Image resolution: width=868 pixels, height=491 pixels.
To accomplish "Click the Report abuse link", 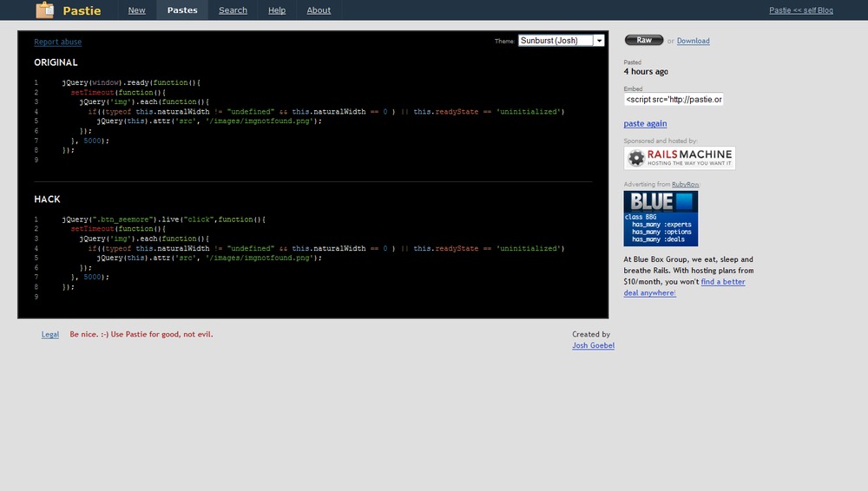I will tap(58, 42).
